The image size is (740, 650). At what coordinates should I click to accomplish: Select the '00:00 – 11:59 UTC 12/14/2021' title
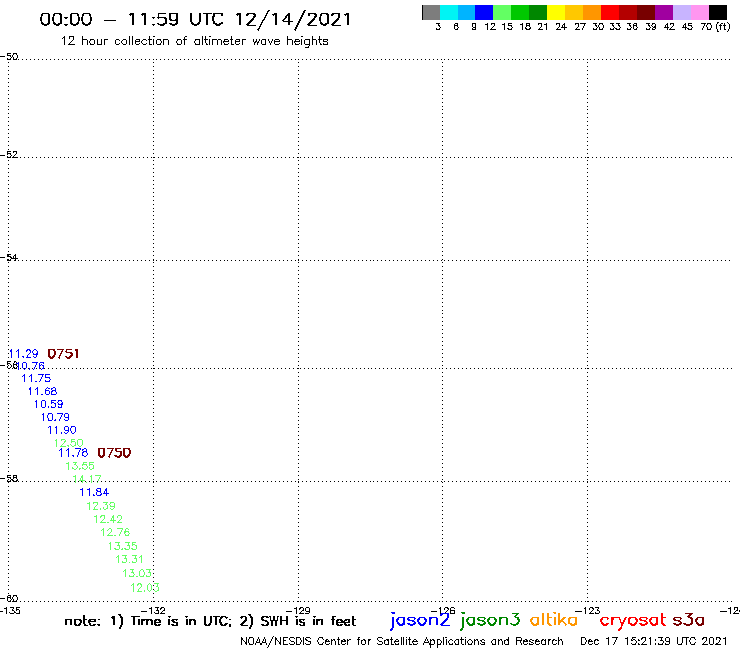(x=195, y=19)
